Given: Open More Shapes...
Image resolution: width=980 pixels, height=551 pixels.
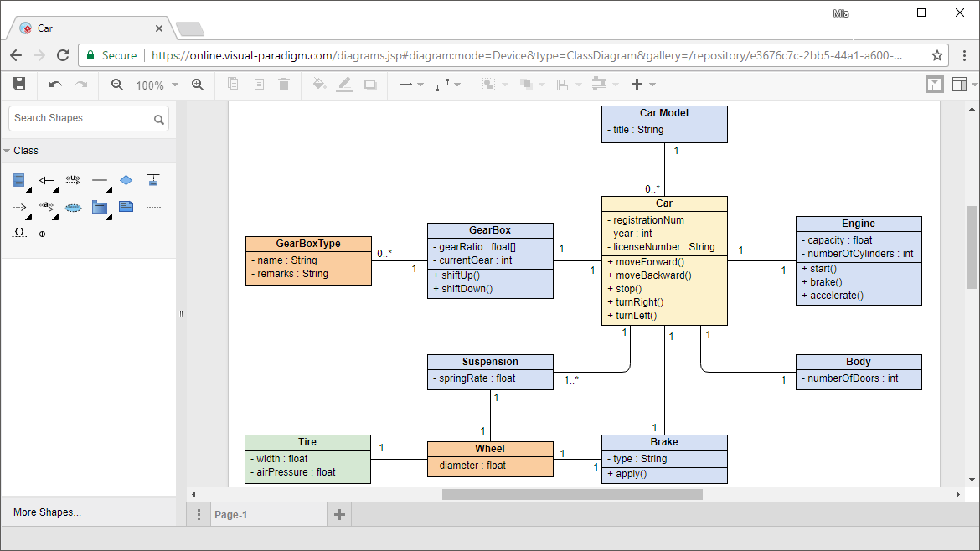Looking at the screenshot, I should (47, 512).
